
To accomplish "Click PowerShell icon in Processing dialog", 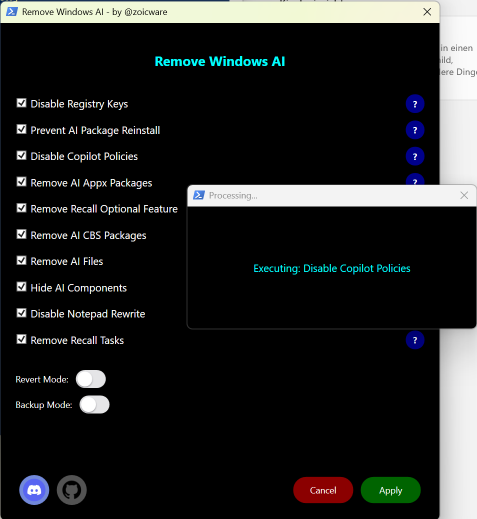I will click(199, 195).
